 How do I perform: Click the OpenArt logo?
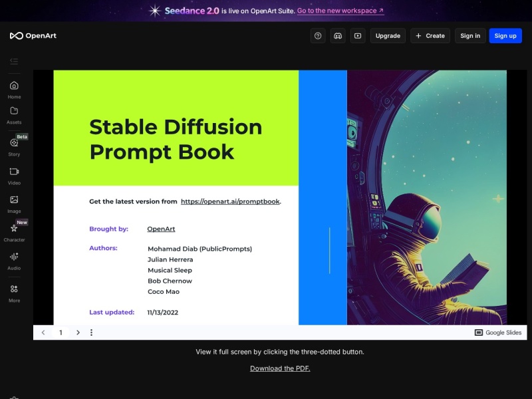click(x=33, y=36)
